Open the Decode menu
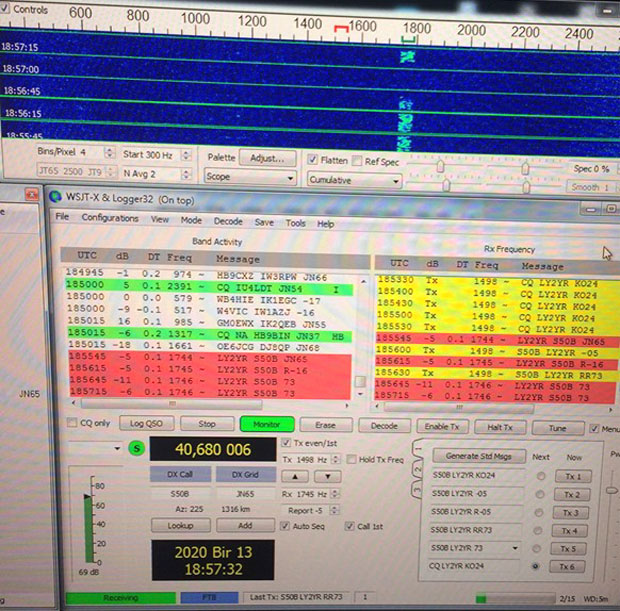 (x=228, y=221)
